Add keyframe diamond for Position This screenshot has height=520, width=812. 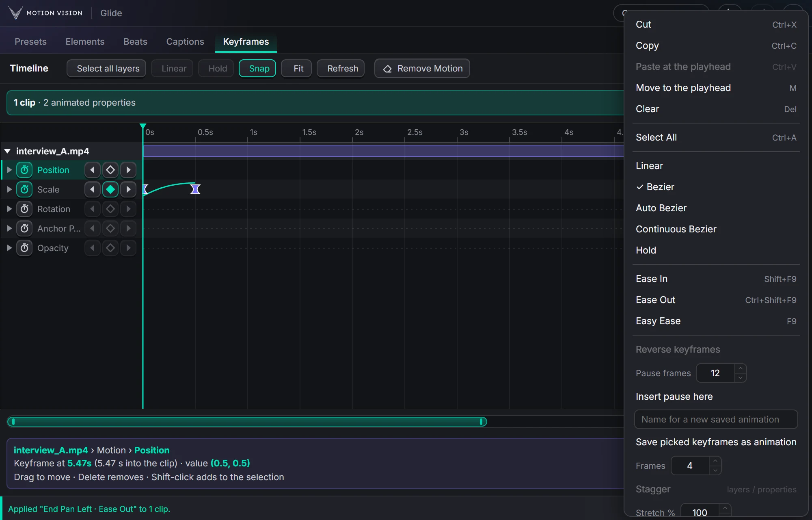pyautogui.click(x=110, y=170)
